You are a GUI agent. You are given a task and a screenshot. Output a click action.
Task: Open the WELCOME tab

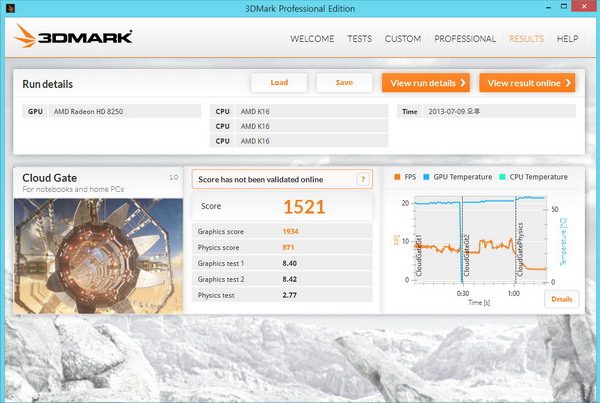(312, 39)
